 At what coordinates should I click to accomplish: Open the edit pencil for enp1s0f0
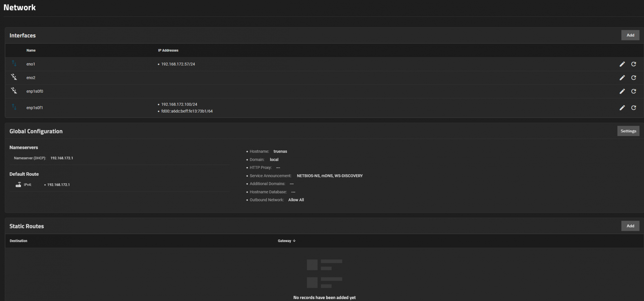click(x=622, y=91)
